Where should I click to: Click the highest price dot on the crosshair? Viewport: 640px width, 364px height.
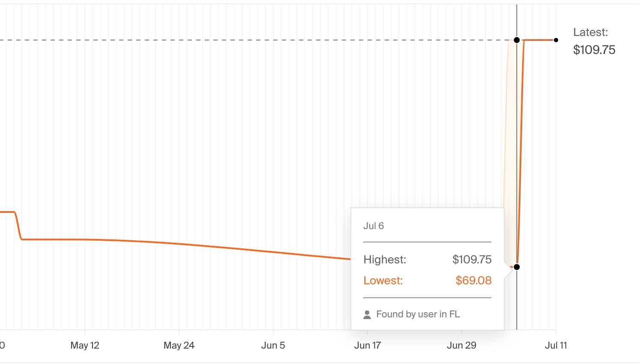(x=517, y=40)
